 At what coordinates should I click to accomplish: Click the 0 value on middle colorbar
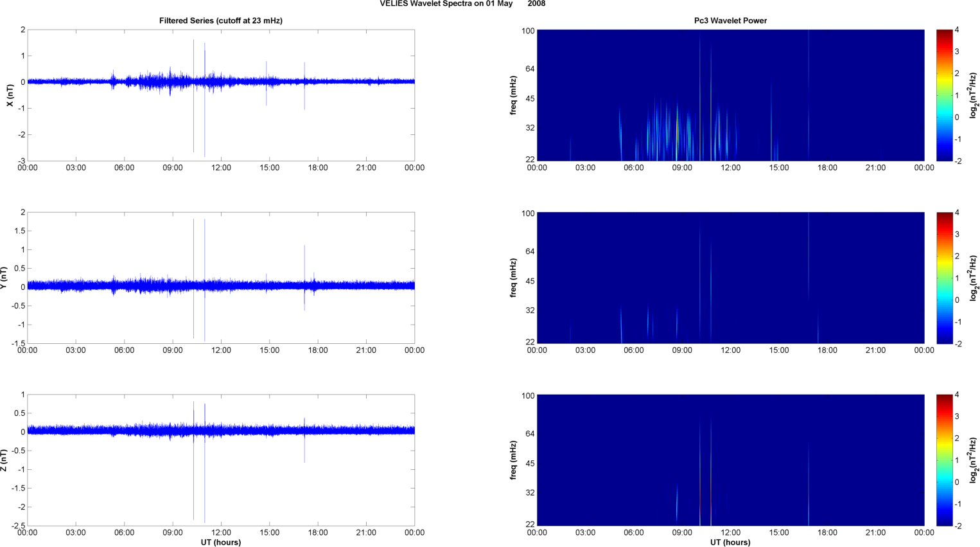tap(957, 300)
